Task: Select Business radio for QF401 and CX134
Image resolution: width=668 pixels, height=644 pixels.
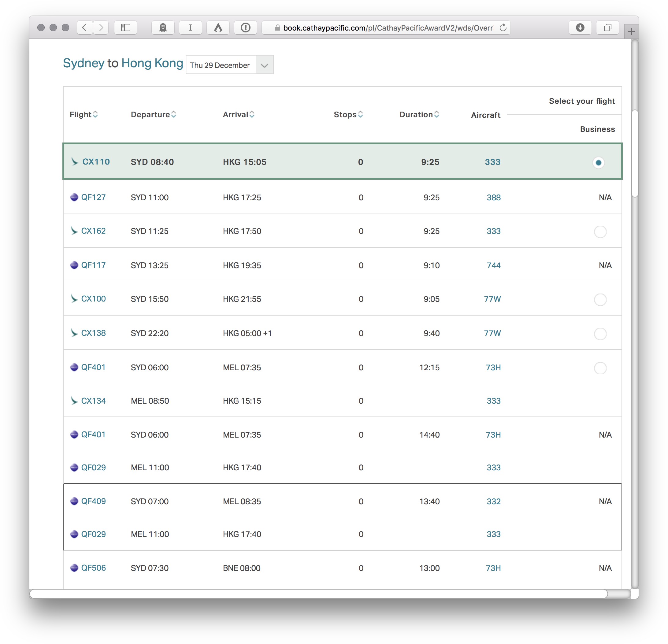Action: tap(600, 368)
